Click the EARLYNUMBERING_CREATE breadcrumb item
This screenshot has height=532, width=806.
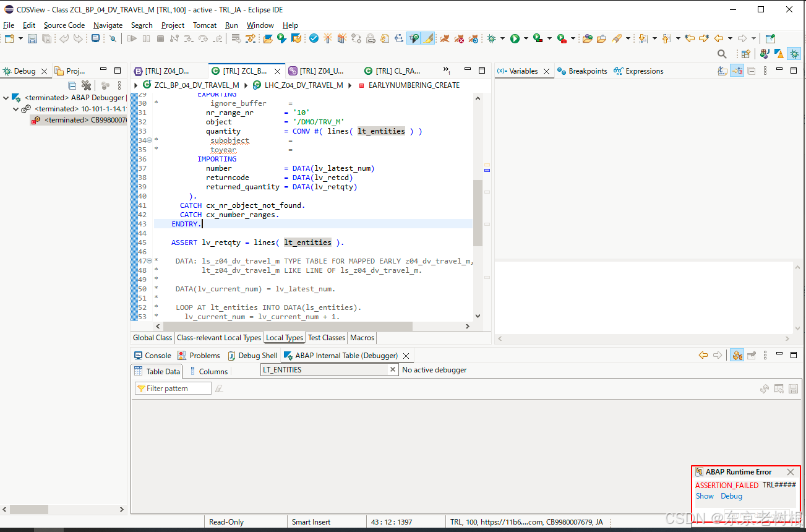coord(414,85)
